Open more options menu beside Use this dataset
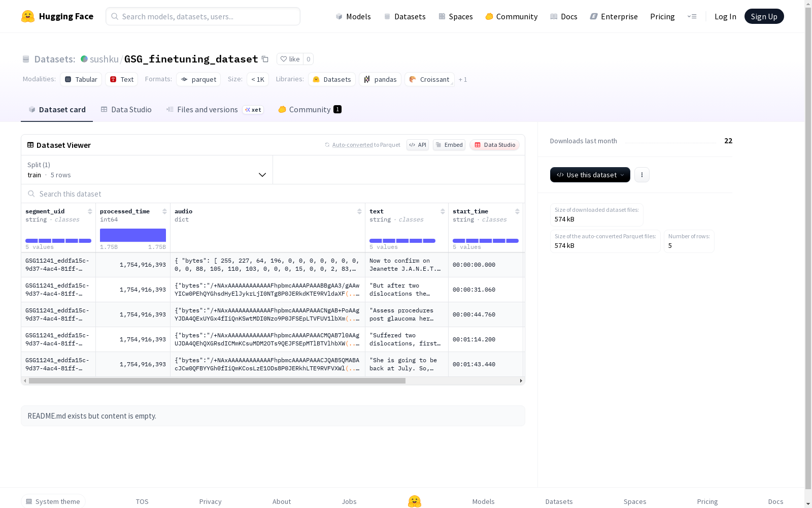This screenshot has height=508, width=812. point(642,175)
